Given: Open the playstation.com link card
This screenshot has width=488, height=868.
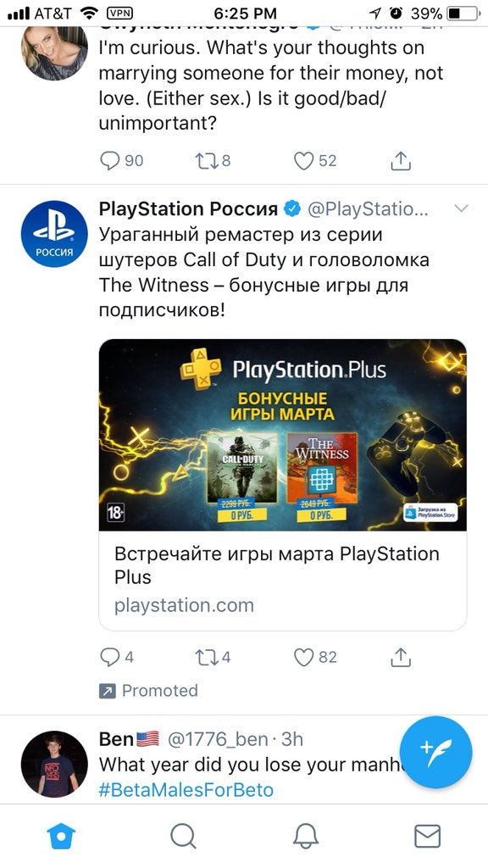Looking at the screenshot, I should pyautogui.click(x=283, y=580).
